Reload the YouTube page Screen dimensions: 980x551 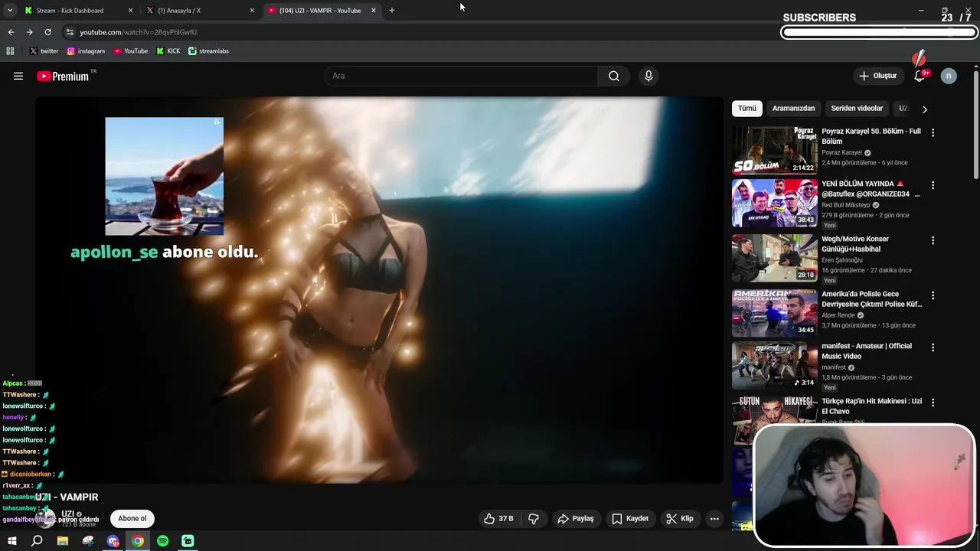point(47,32)
